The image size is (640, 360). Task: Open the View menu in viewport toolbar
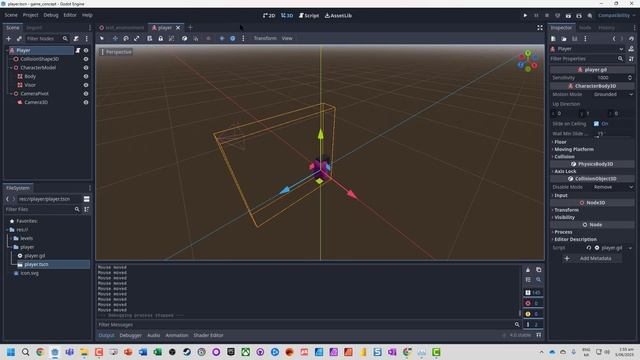coord(287,38)
